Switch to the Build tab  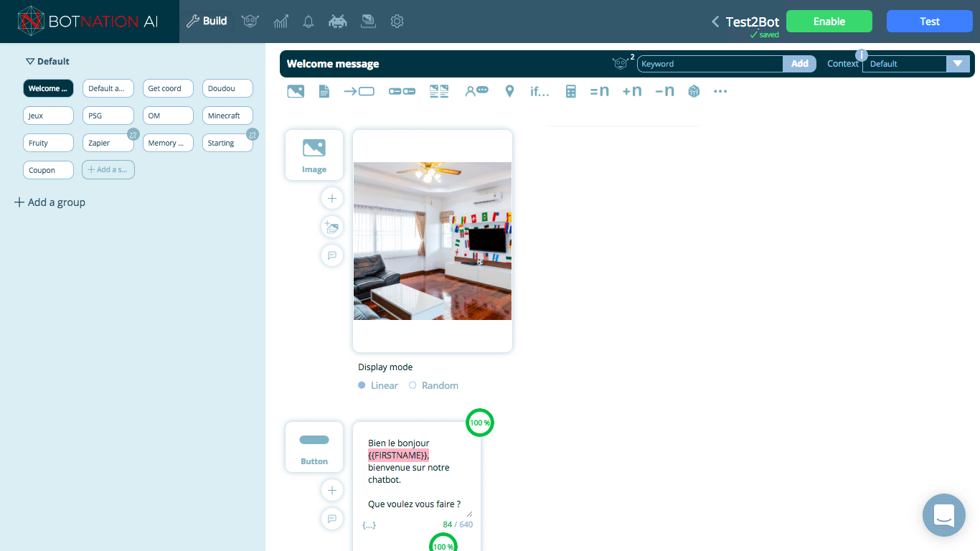point(207,21)
